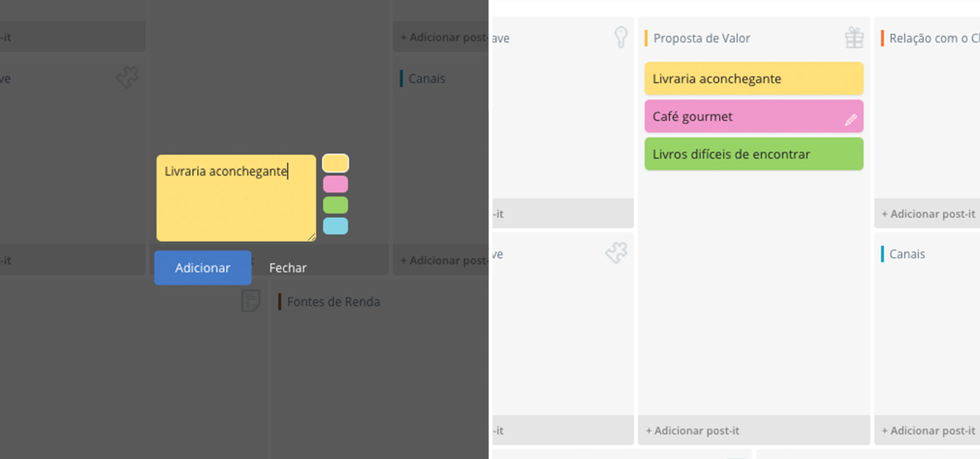This screenshot has height=459, width=980.
Task: Click the pencil icon on the Café gourmet post-it
Action: tap(850, 121)
